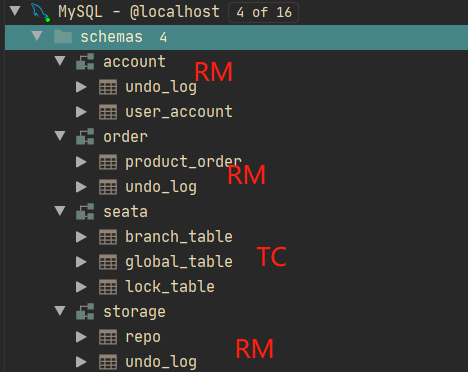The image size is (468, 372).
Task: Click the seata schema icon
Action: point(85,212)
